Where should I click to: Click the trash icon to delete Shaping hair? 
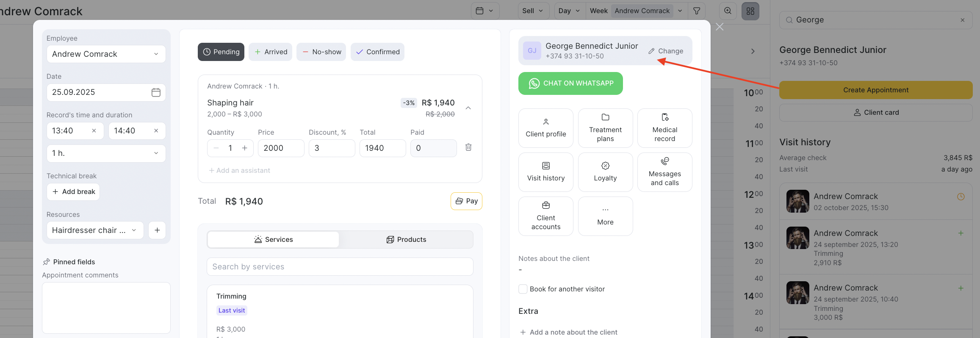coord(468,147)
